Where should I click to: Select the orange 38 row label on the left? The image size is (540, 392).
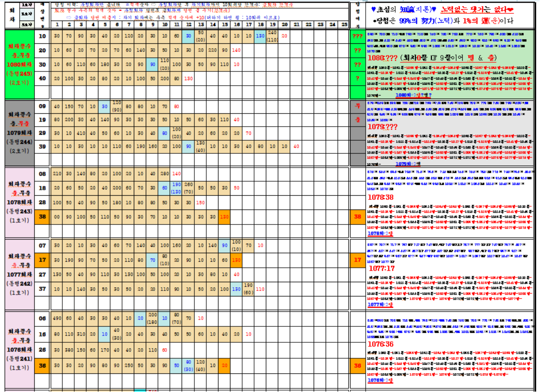point(42,217)
